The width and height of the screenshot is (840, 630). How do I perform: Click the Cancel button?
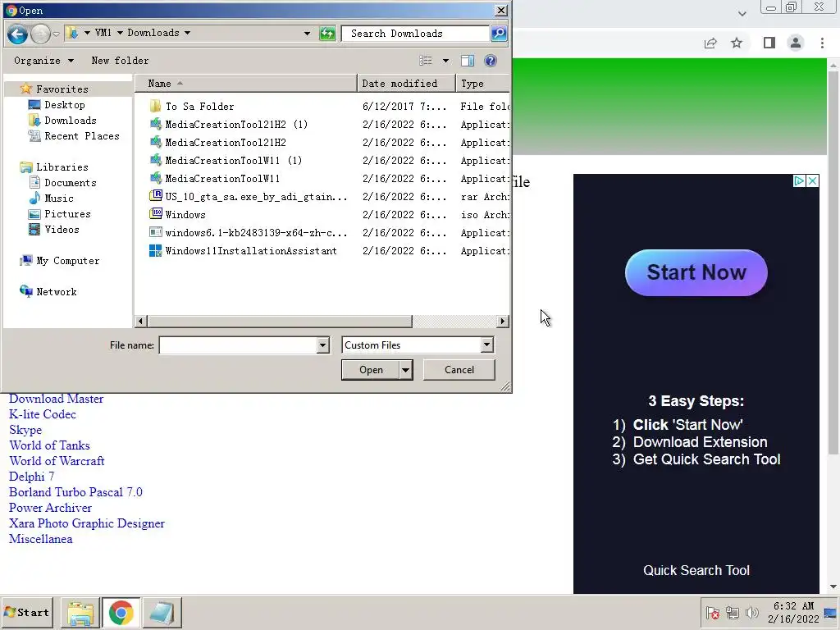(x=459, y=370)
